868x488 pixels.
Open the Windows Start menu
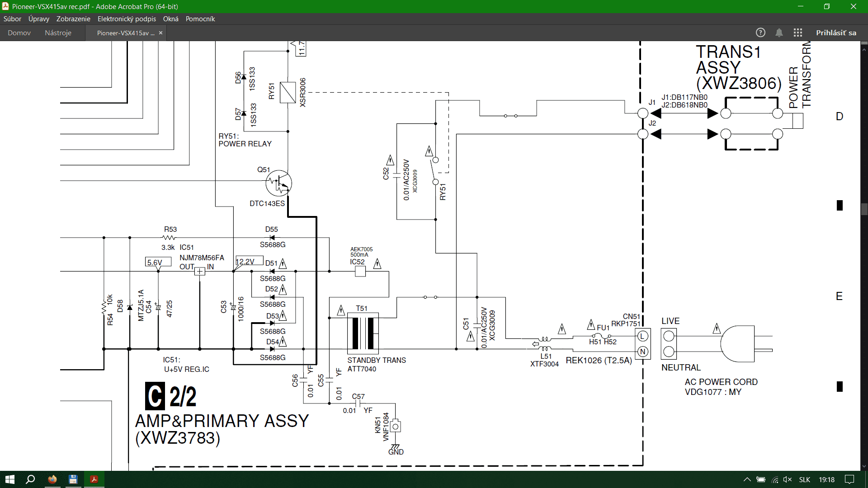click(x=10, y=479)
